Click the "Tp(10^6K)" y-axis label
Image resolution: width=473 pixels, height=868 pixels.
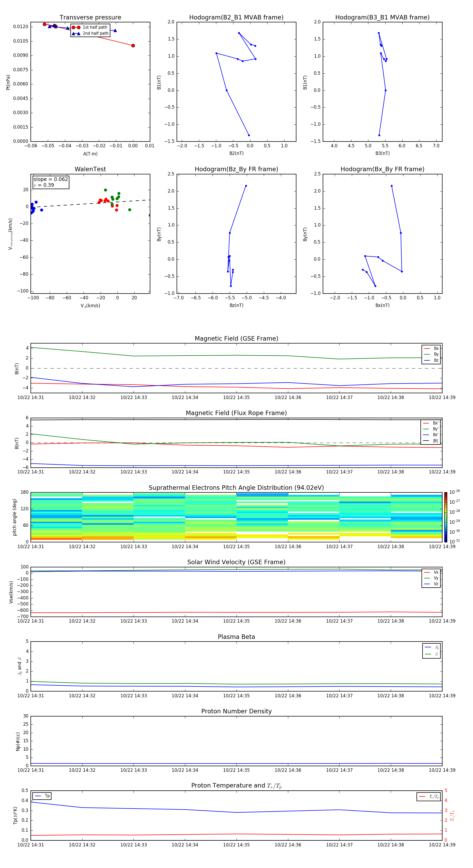pos(15,815)
